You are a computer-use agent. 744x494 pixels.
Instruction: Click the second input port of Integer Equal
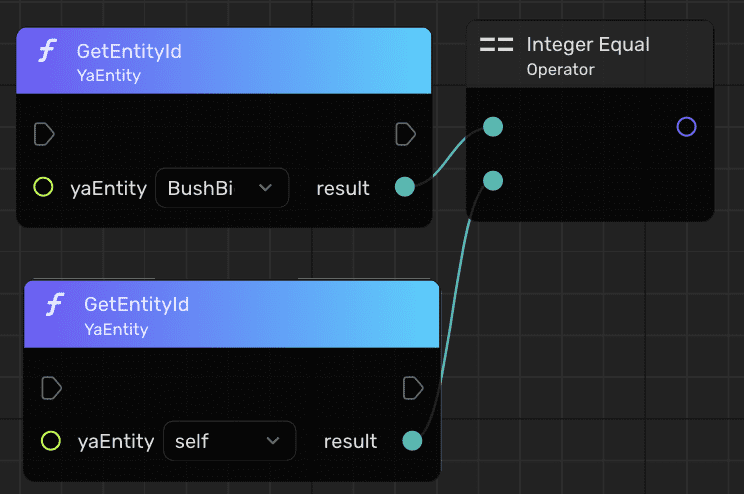tap(493, 181)
